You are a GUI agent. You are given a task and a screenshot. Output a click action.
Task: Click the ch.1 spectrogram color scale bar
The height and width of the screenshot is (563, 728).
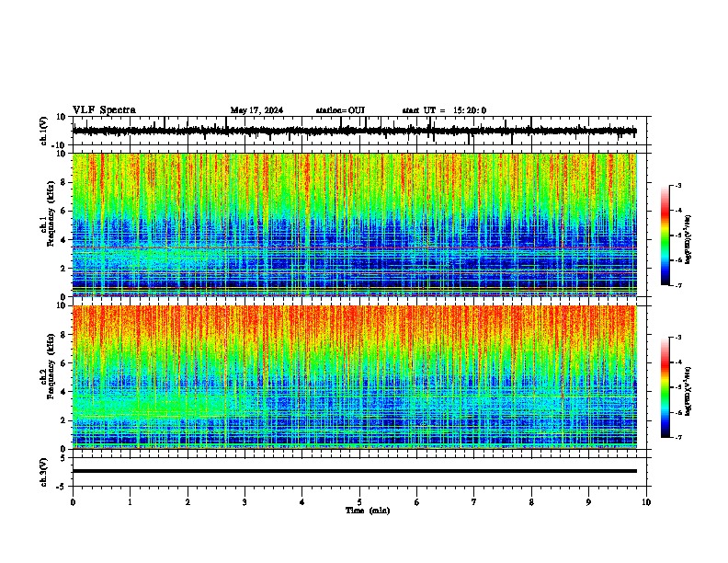[x=665, y=236]
